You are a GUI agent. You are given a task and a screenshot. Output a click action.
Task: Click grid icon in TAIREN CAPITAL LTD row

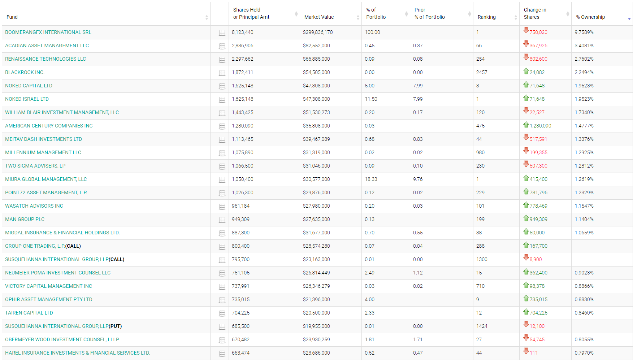click(222, 313)
